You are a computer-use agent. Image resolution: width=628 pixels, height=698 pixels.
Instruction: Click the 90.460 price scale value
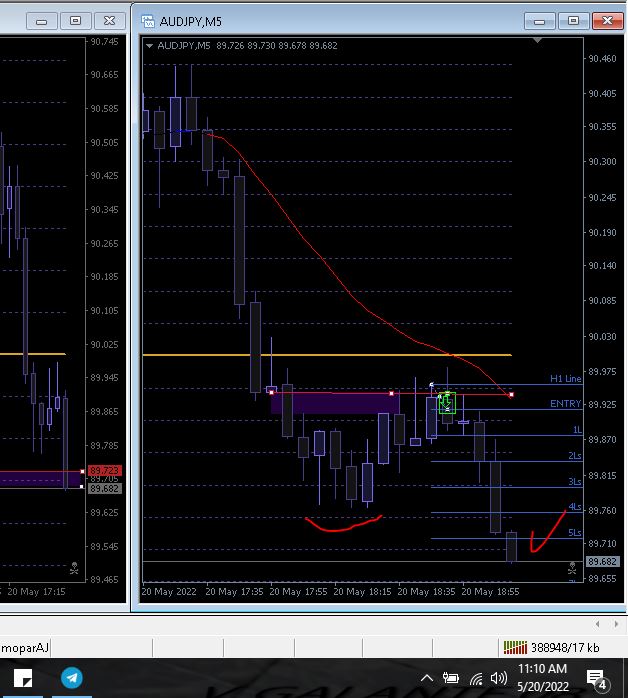pyautogui.click(x=602, y=58)
